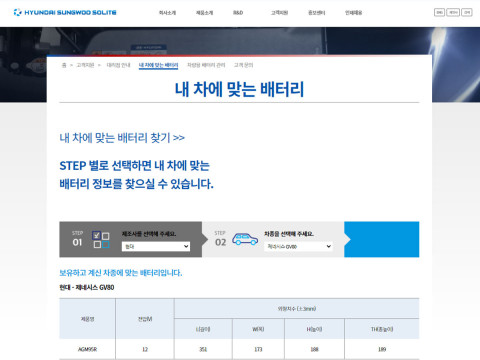Click the Hyundai Sungwoo Solite logo

65,12
